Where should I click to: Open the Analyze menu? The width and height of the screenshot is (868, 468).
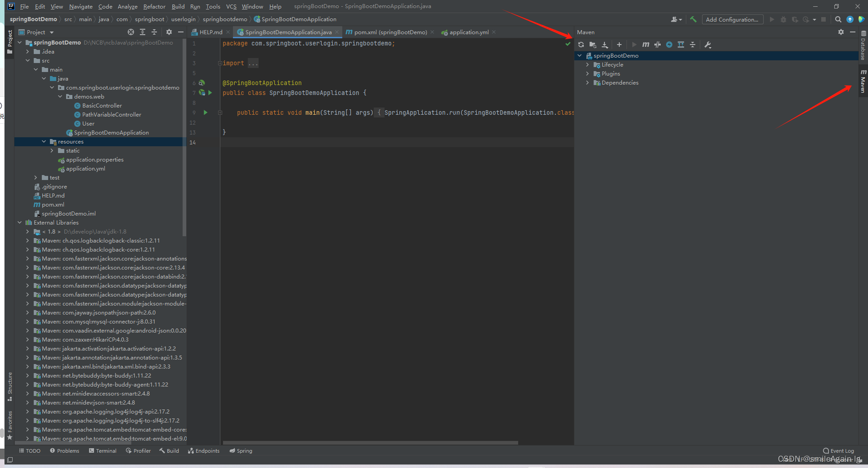pos(128,6)
